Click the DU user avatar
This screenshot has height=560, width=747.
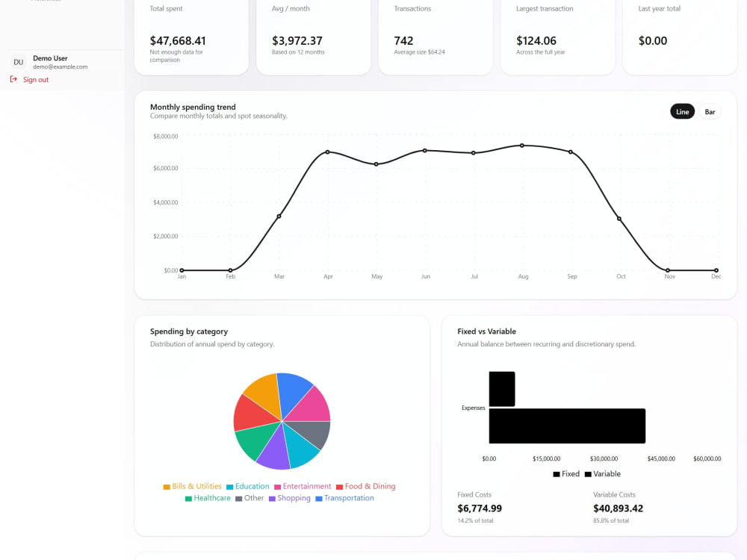click(x=18, y=62)
